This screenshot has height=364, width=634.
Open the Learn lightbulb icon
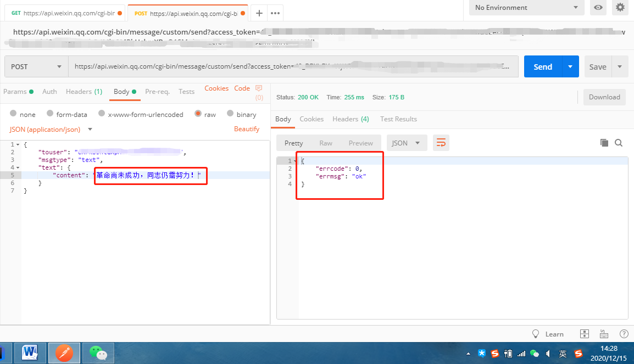point(536,334)
